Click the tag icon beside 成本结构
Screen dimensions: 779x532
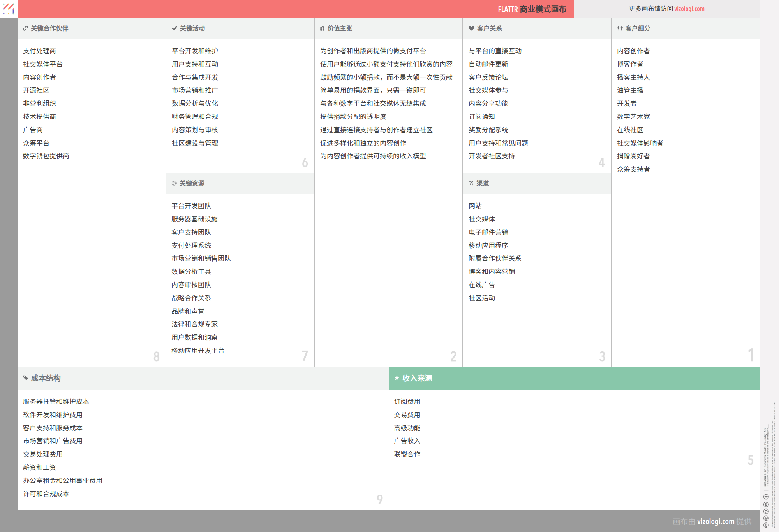coord(25,378)
